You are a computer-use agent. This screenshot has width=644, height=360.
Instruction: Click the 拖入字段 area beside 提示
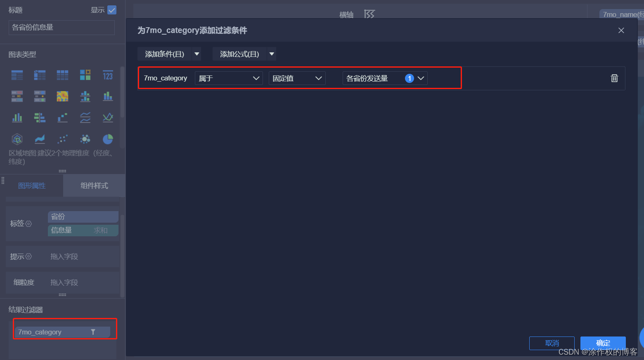64,256
